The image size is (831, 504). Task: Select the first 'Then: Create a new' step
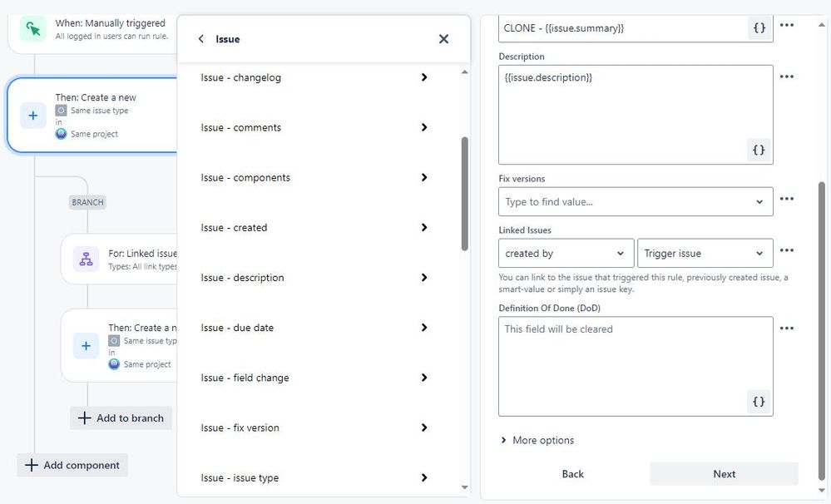92,115
